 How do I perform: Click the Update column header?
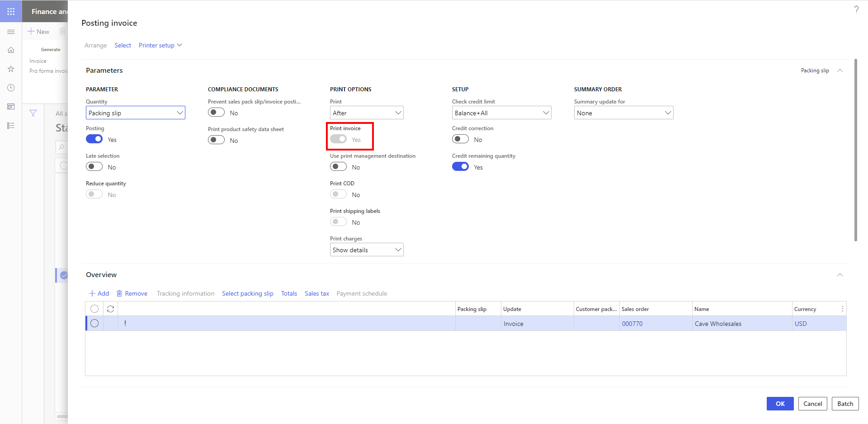pos(538,309)
